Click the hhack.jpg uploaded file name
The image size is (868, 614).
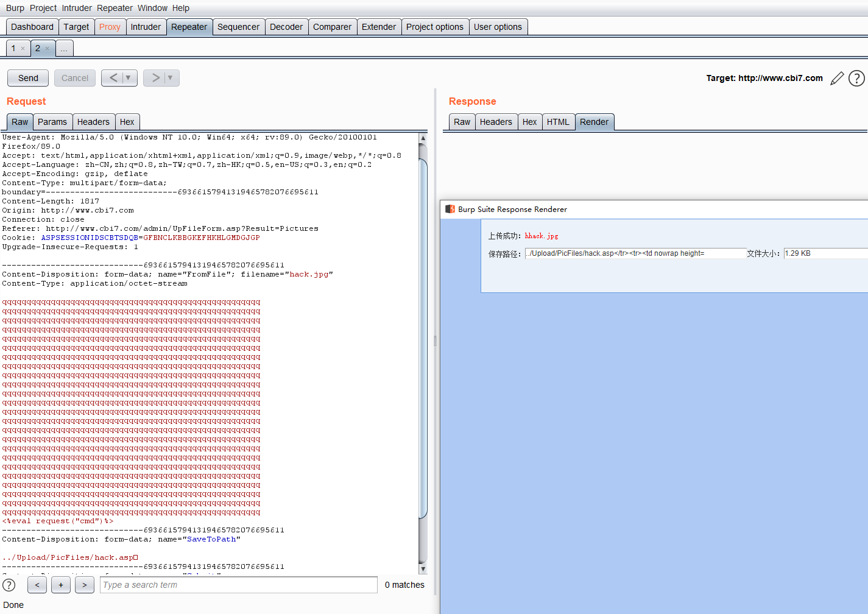click(x=542, y=236)
